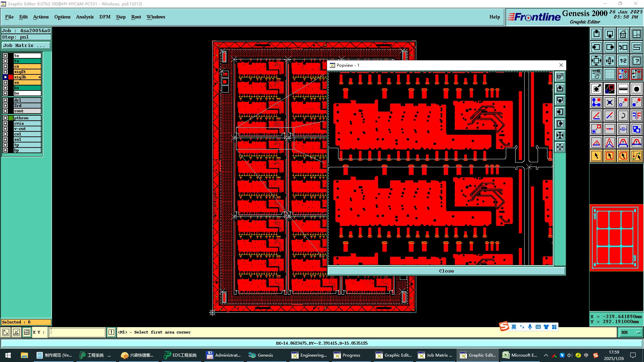Click the 1:2 zoom icon
This screenshot has width=644, height=362.
click(623, 61)
